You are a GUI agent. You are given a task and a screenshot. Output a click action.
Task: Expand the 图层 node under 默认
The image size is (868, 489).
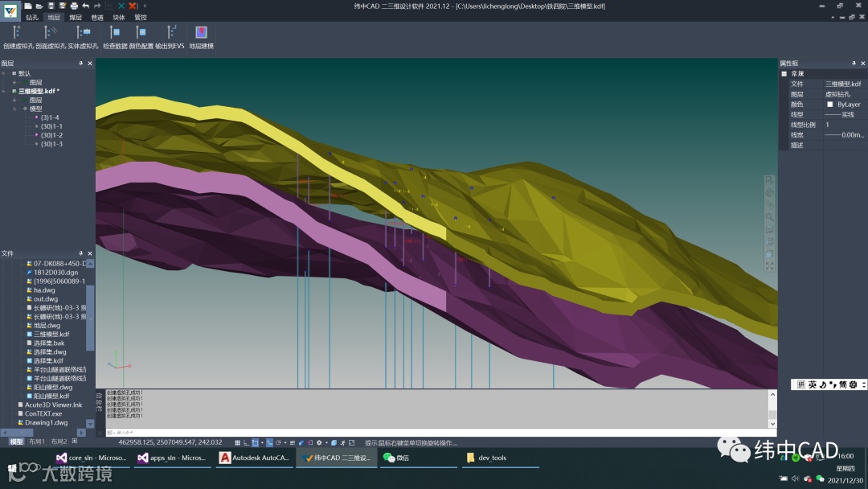(14, 83)
